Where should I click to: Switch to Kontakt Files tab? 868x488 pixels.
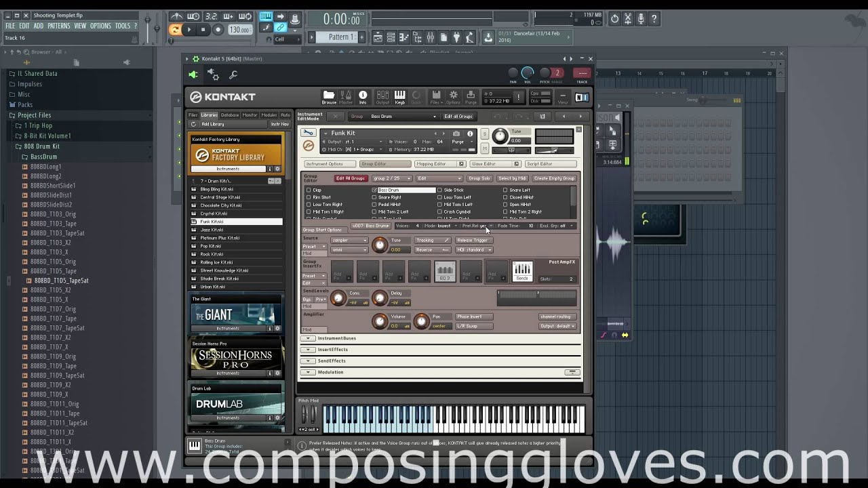(193, 115)
